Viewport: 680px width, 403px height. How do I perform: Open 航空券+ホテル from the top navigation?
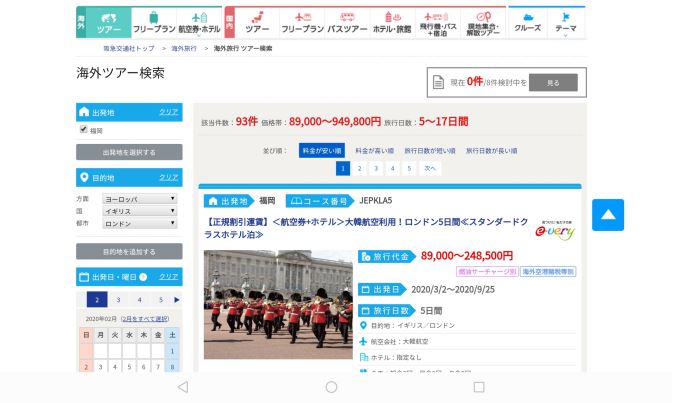199,22
